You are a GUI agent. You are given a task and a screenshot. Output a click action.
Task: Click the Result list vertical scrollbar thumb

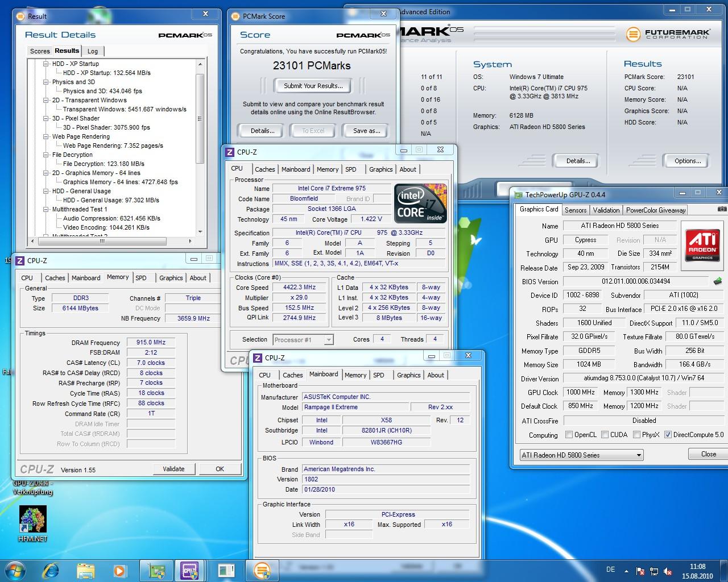200,118
